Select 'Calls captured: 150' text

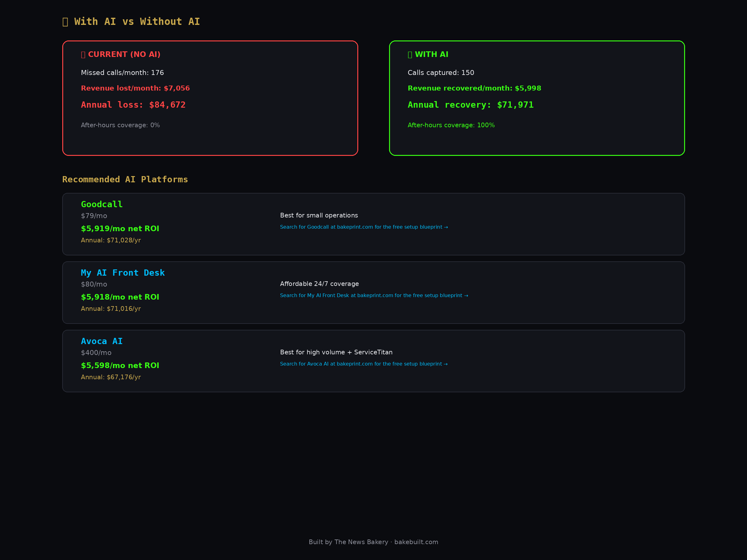pos(441,72)
